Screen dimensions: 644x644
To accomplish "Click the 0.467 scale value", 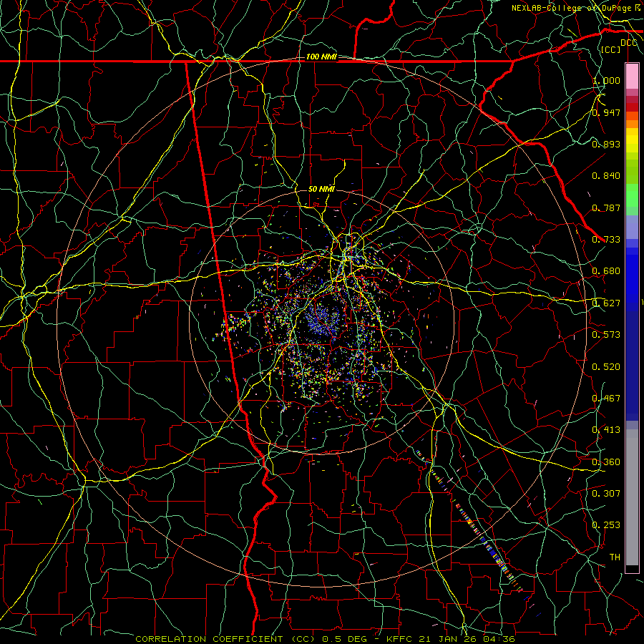I will 606,399.
